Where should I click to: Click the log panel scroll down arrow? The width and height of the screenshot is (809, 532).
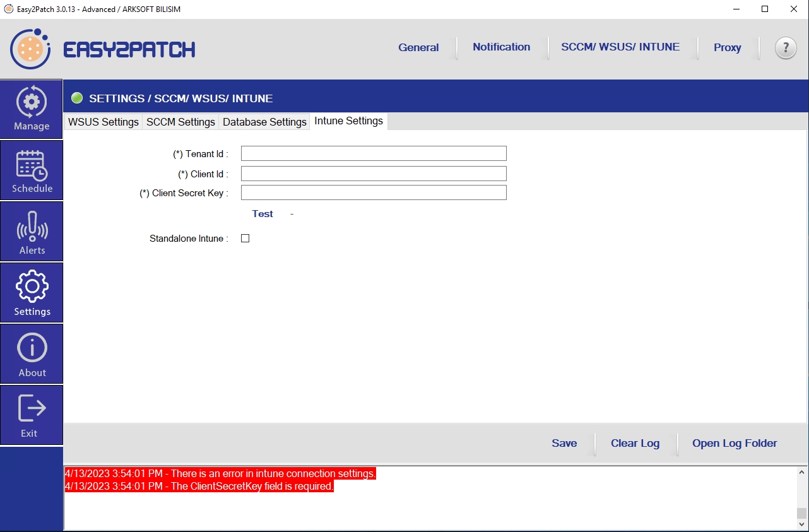tap(801, 524)
